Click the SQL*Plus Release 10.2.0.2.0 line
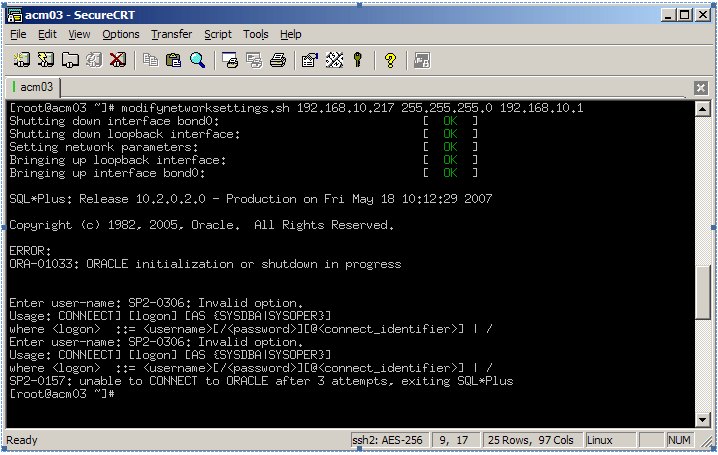 250,199
